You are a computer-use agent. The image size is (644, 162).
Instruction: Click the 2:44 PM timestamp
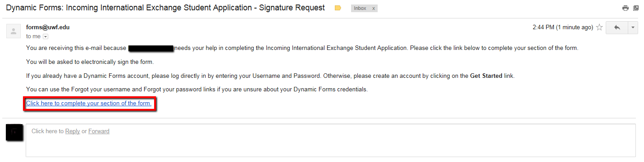click(x=563, y=27)
